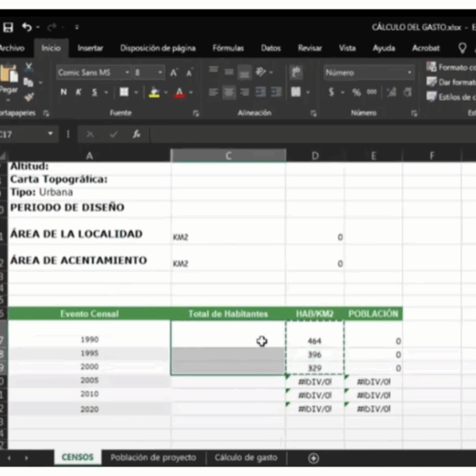Open the Fórmulas ribbon tab
Viewport: 476px width, 476px height.
(228, 48)
